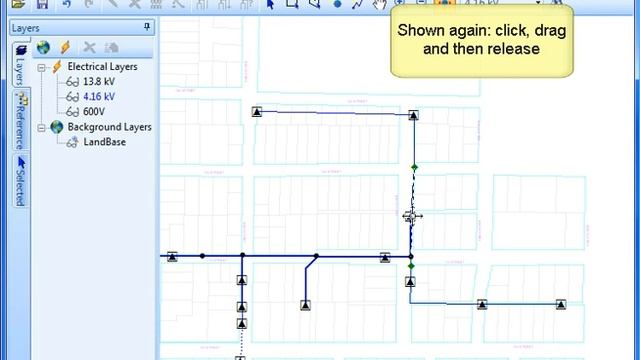The width and height of the screenshot is (640, 360).
Task: Pin the Layers panel
Action: coord(147,27)
